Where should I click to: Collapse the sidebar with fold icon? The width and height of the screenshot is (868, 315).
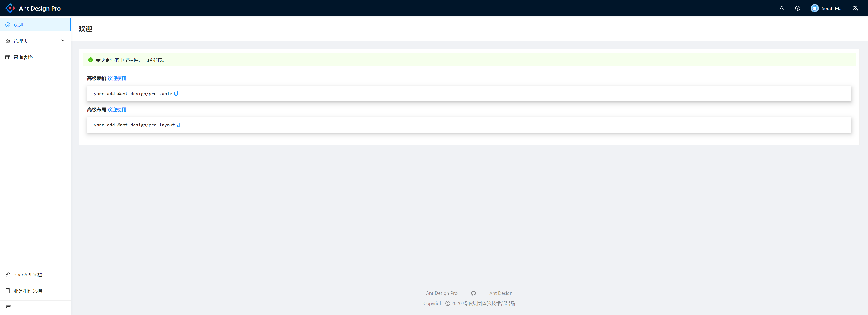pyautogui.click(x=8, y=307)
